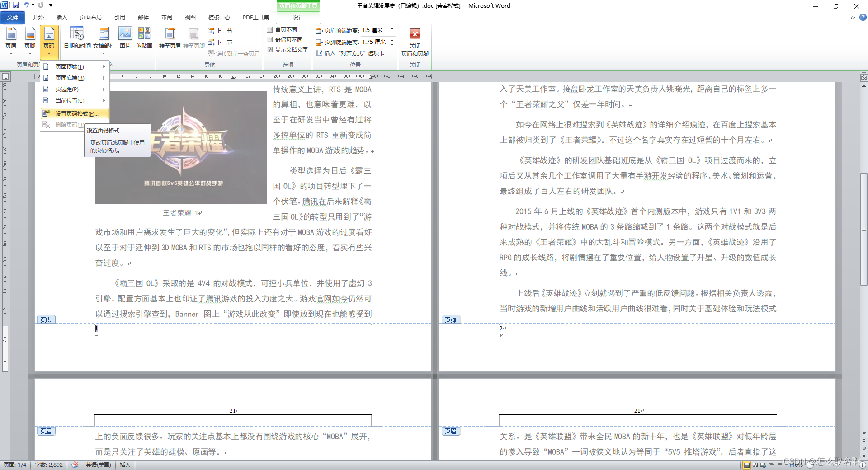868x470 pixels.
Task: Open Customize Quick Access Toolbar dropdown
Action: pyautogui.click(x=51, y=5)
